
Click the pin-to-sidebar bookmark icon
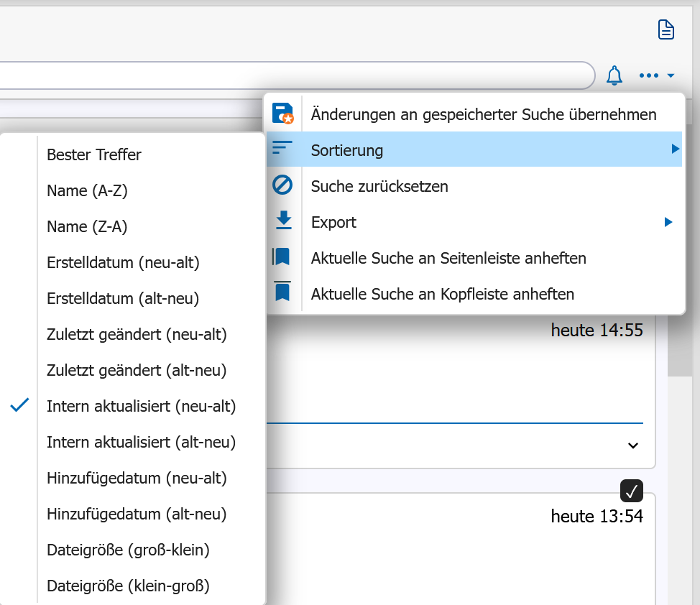coord(281,257)
